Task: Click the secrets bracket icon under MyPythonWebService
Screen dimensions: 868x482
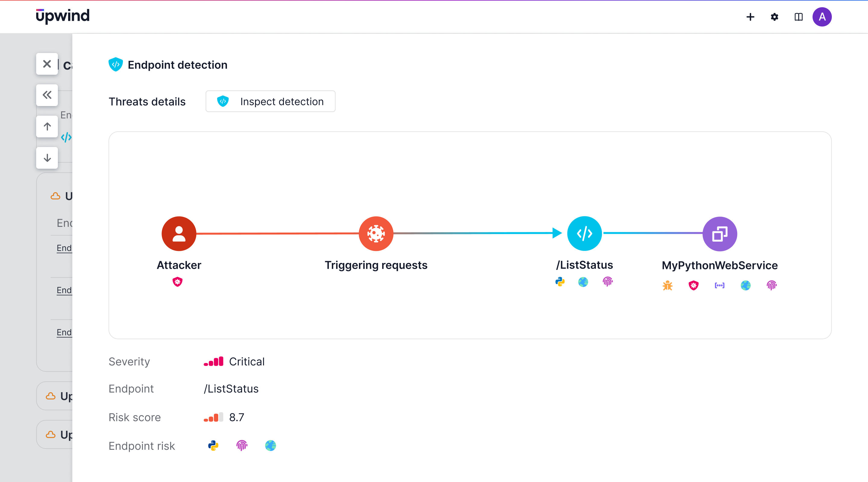Action: 719,285
